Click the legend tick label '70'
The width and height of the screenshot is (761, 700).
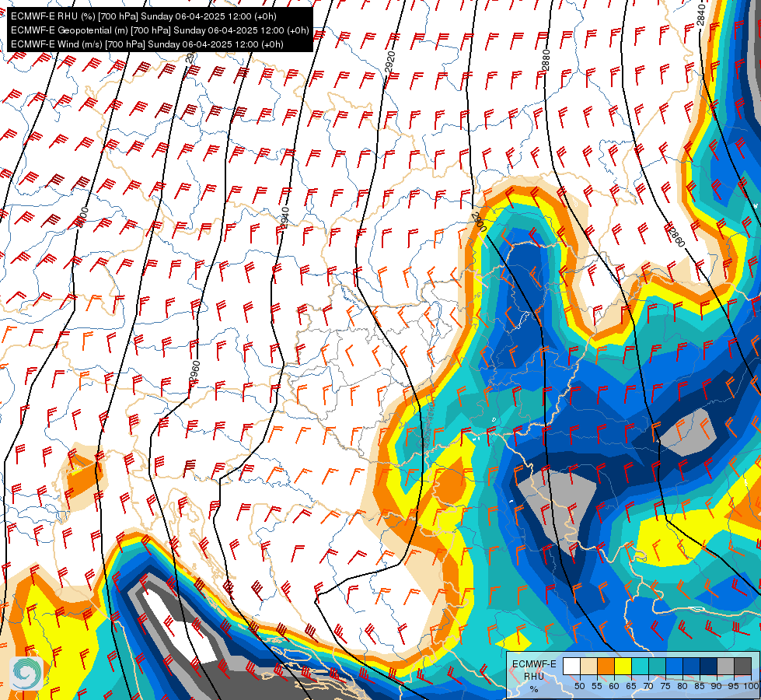tap(648, 686)
